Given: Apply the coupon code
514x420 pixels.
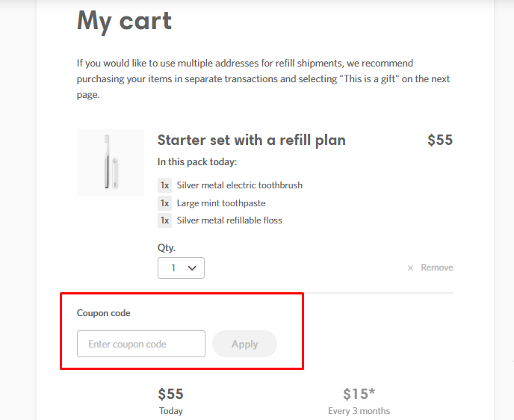Looking at the screenshot, I should click(244, 344).
